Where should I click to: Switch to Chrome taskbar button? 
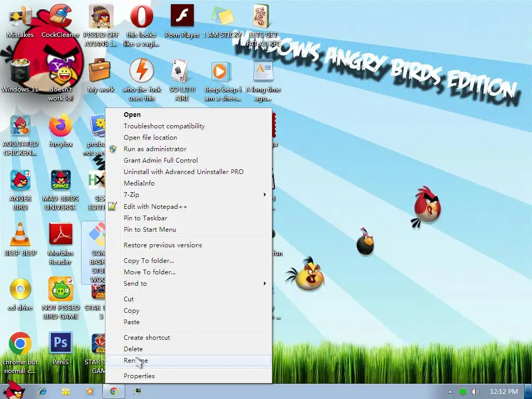point(114,391)
